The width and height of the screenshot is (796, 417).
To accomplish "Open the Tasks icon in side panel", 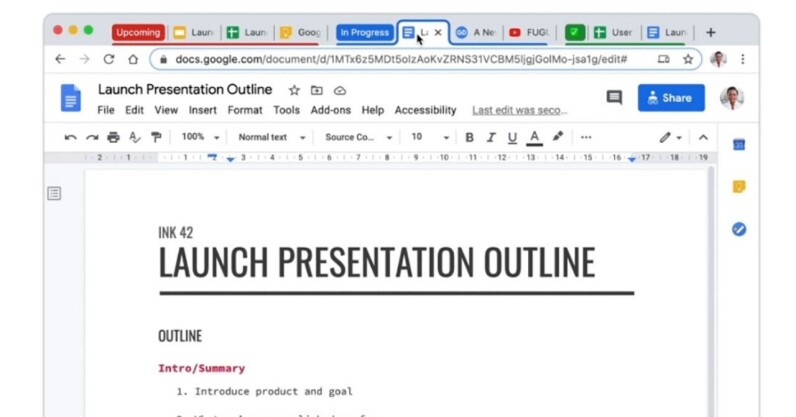I will click(739, 229).
